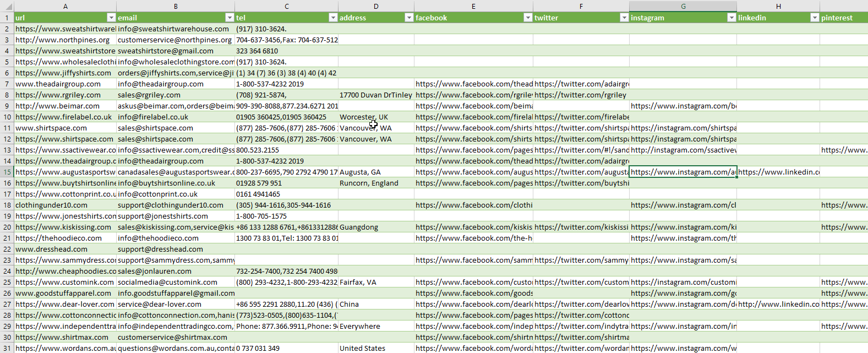Viewport: 868px width, 353px height.
Task: Select the address "Runcorn, England"
Action: click(x=376, y=183)
